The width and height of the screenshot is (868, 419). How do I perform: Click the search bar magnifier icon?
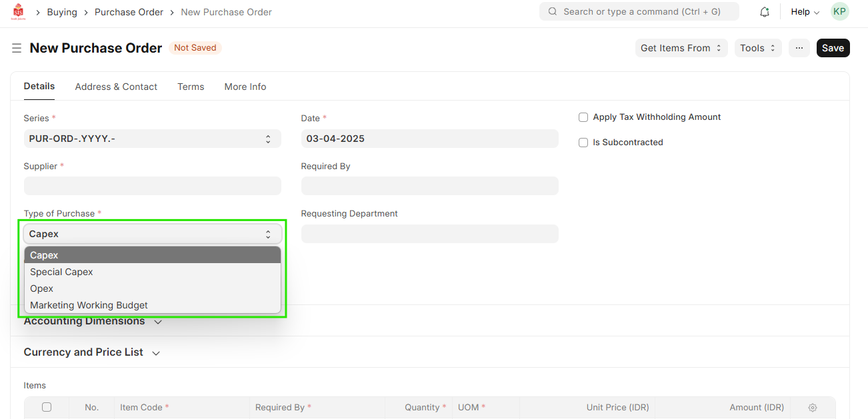553,12
